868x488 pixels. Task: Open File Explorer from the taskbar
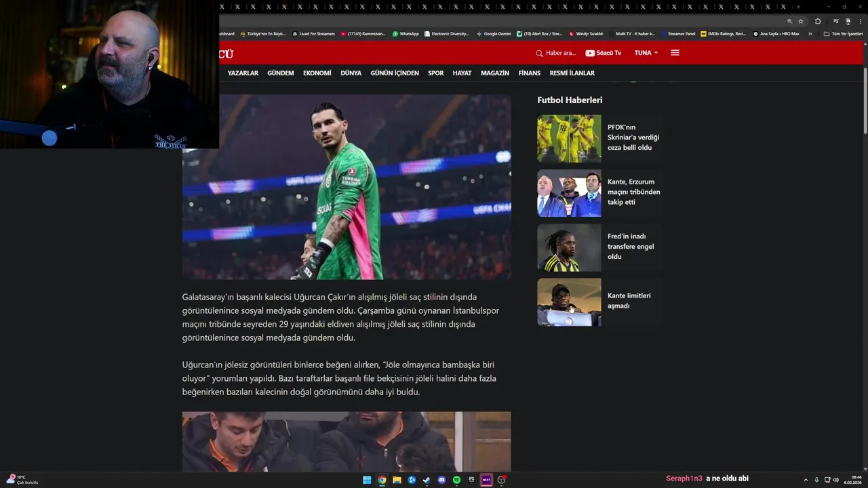tap(397, 480)
